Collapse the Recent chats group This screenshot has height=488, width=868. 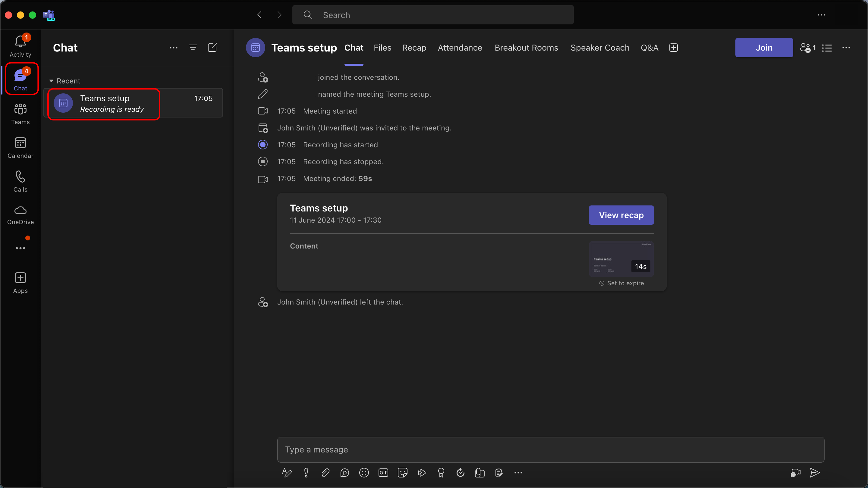pyautogui.click(x=65, y=81)
